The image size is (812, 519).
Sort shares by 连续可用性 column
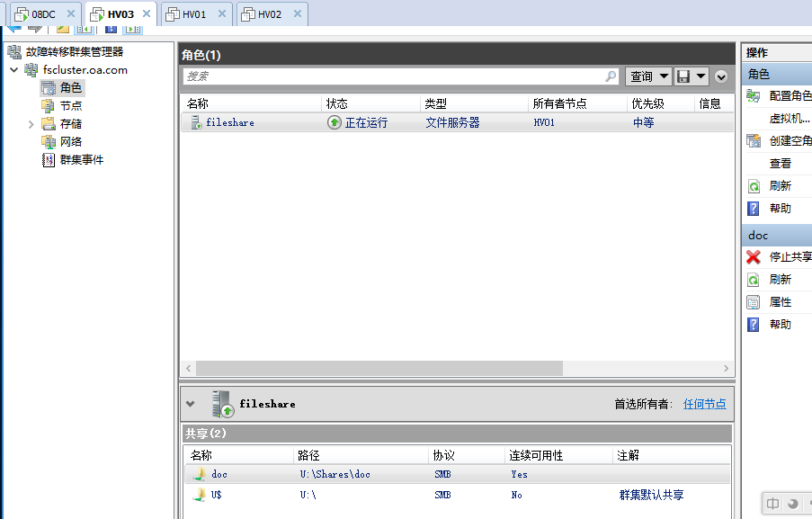tap(558, 455)
